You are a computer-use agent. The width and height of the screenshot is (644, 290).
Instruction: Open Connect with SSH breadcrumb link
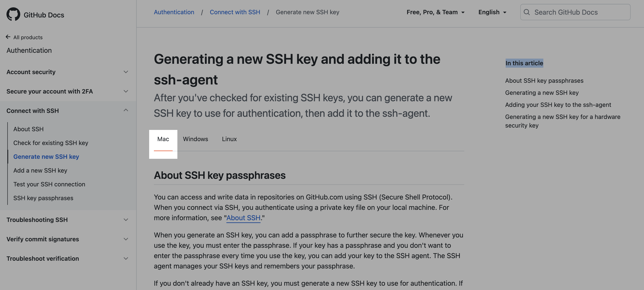[x=235, y=12]
